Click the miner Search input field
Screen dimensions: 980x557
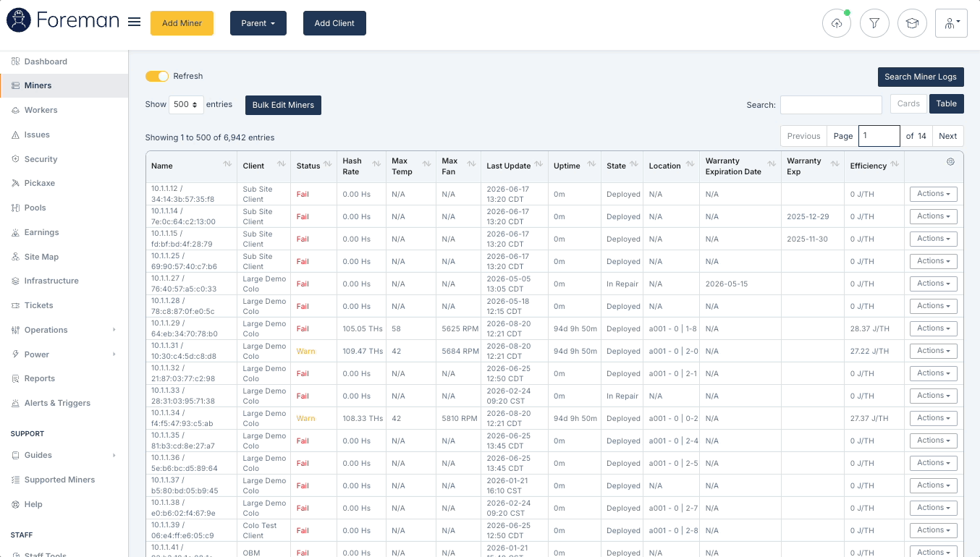831,104
